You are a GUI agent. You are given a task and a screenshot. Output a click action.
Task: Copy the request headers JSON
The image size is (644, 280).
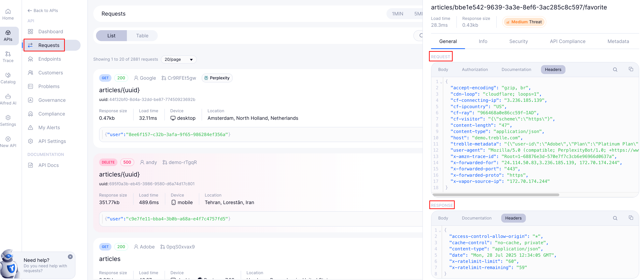[x=631, y=69]
